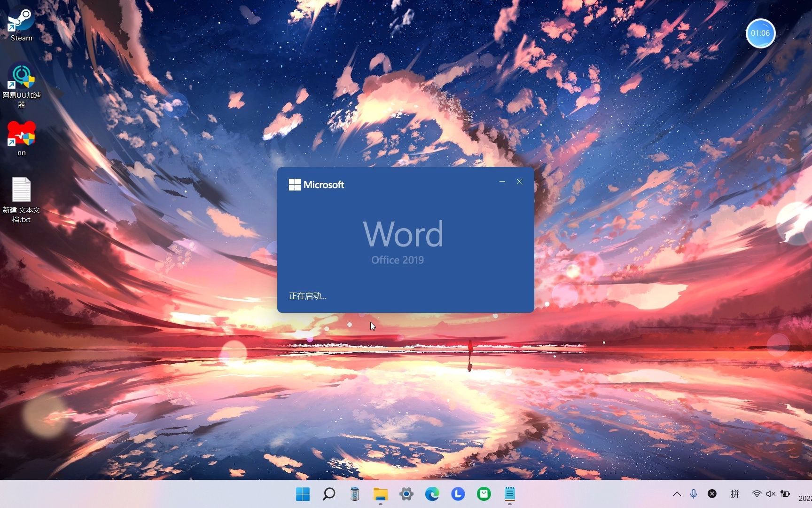
Task: Click the battery tray icon
Action: click(x=785, y=494)
